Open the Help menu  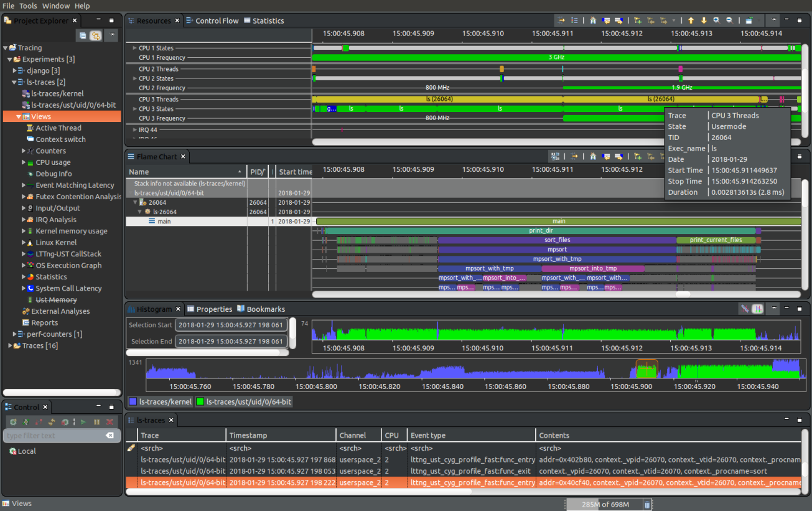[x=82, y=6]
